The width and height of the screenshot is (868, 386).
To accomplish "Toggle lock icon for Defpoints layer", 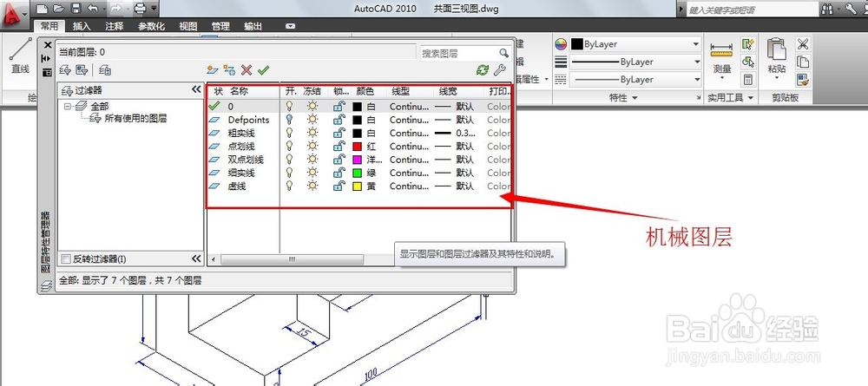I will (339, 120).
